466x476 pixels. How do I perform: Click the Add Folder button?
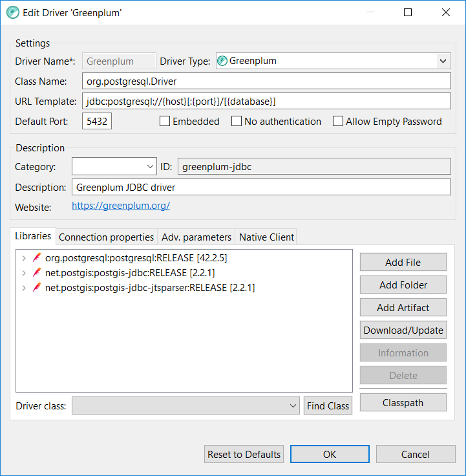click(x=403, y=285)
